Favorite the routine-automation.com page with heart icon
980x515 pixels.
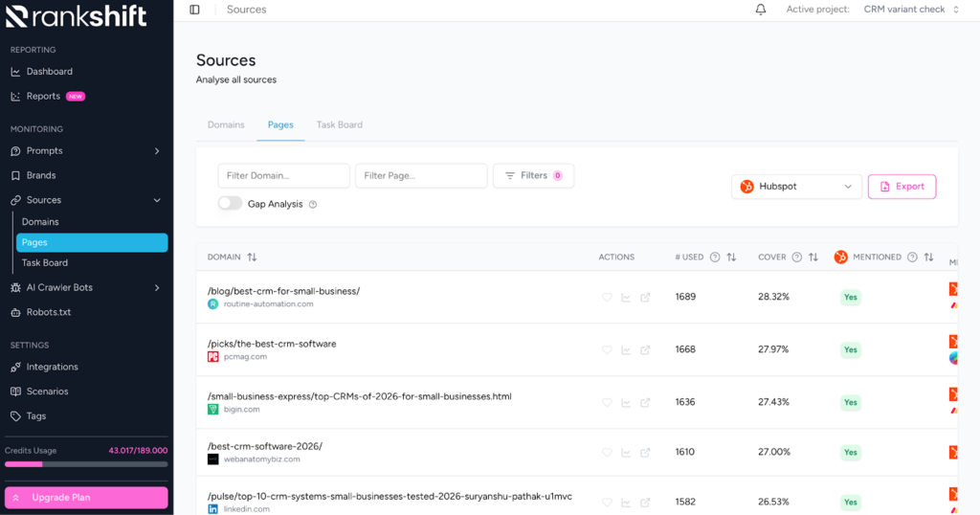pyautogui.click(x=607, y=298)
